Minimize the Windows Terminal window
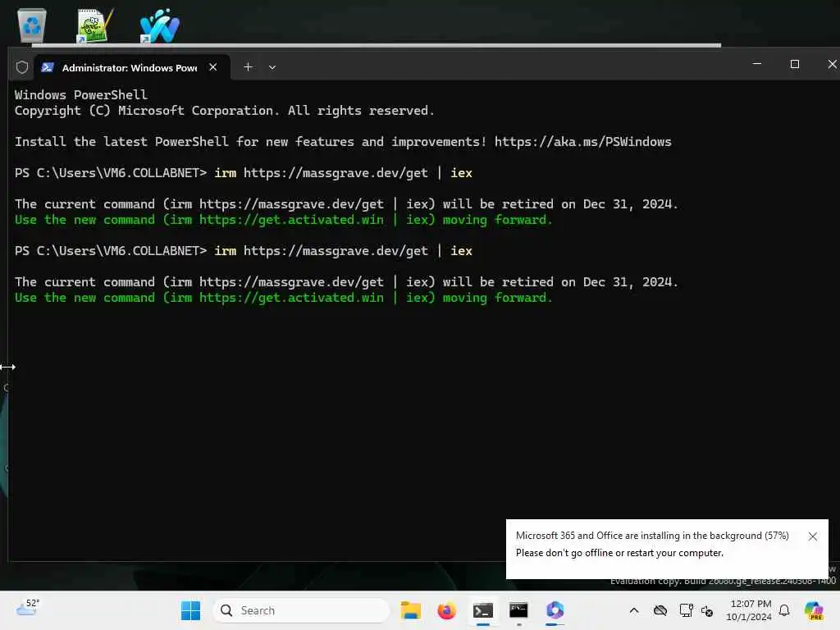 pyautogui.click(x=757, y=64)
